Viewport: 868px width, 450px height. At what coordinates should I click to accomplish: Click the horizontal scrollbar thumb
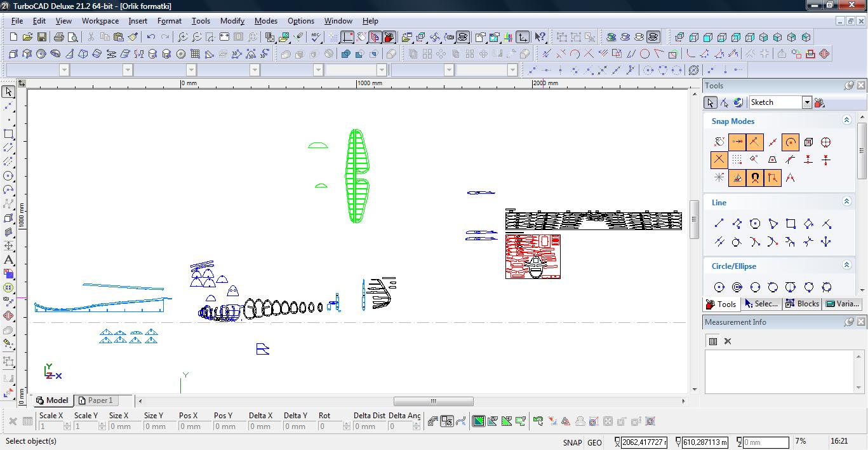tap(433, 401)
